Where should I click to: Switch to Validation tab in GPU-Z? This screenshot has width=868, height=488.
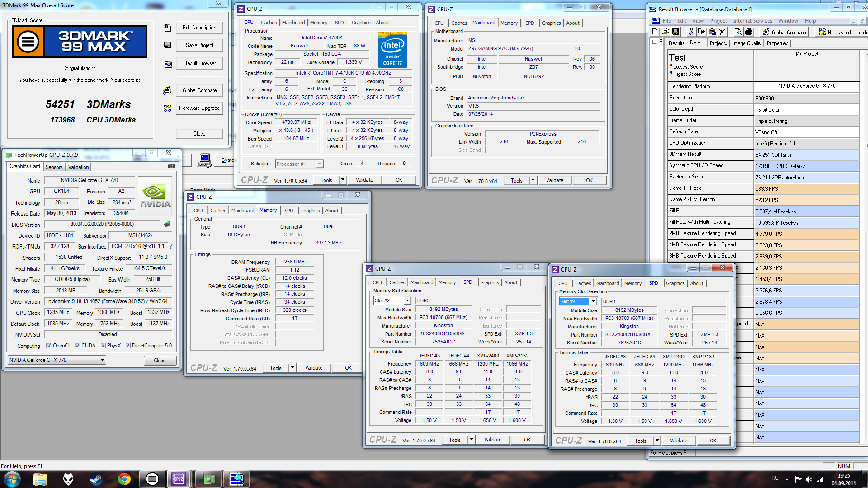(x=78, y=167)
